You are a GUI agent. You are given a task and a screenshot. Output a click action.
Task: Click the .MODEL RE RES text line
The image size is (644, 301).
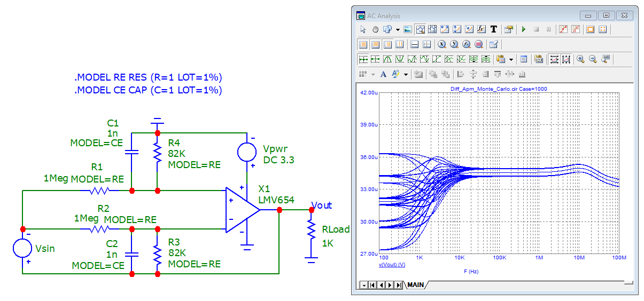click(148, 77)
